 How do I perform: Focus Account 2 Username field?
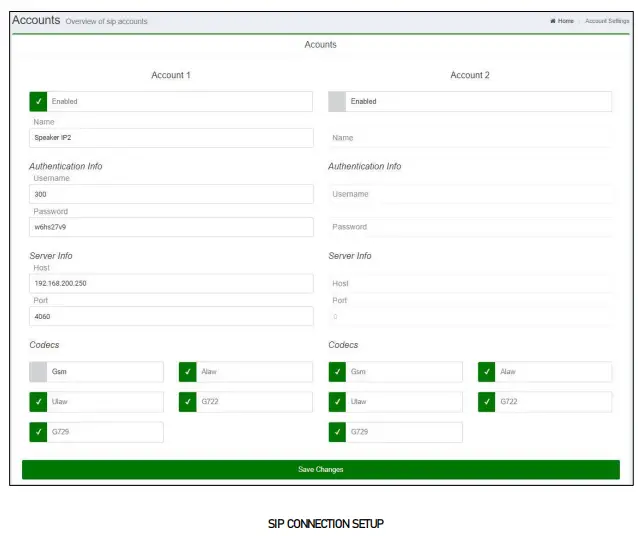470,194
